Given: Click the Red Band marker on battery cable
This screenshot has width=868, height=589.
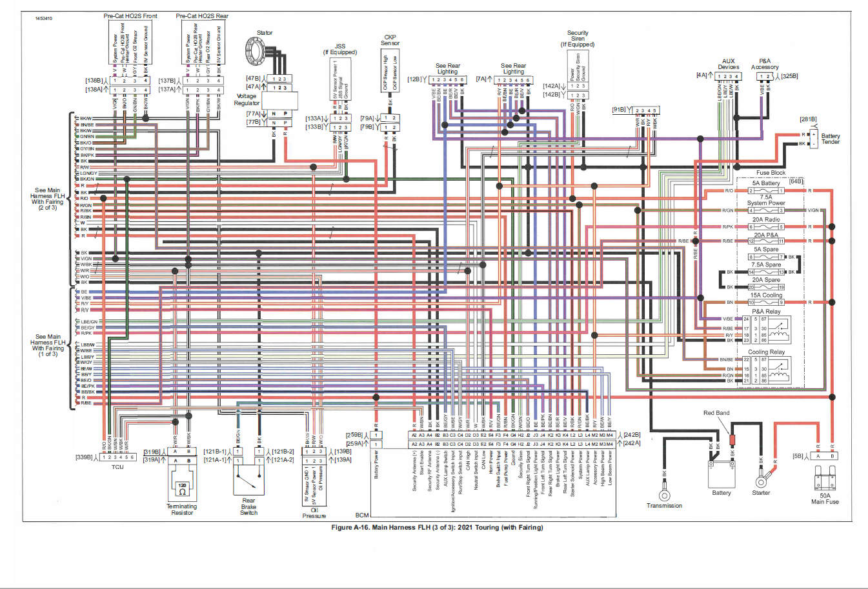Looking at the screenshot, I should (732, 440).
